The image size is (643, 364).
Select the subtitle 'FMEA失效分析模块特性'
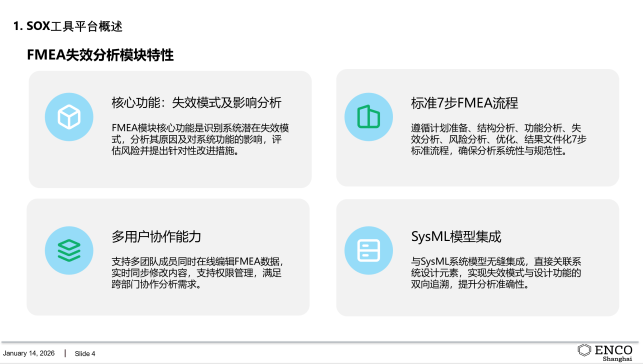tap(100, 55)
